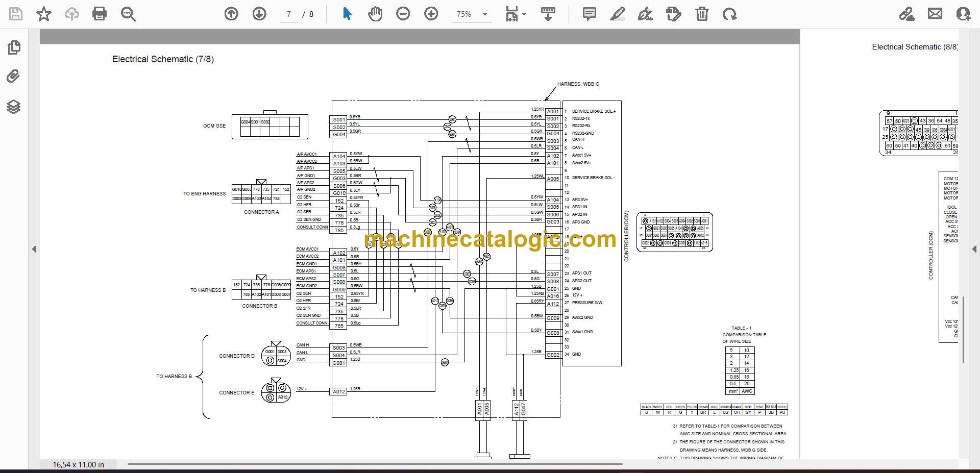Activate the selection arrow tool
Viewport: 980px width, 473px height.
click(x=347, y=14)
